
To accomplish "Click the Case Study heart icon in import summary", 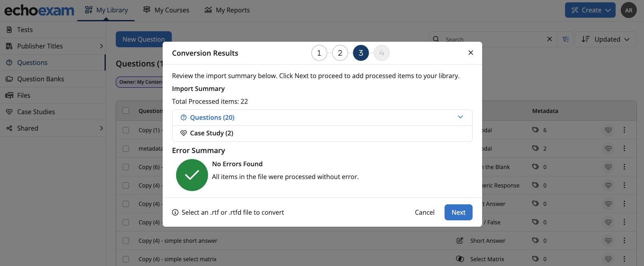I will [183, 133].
